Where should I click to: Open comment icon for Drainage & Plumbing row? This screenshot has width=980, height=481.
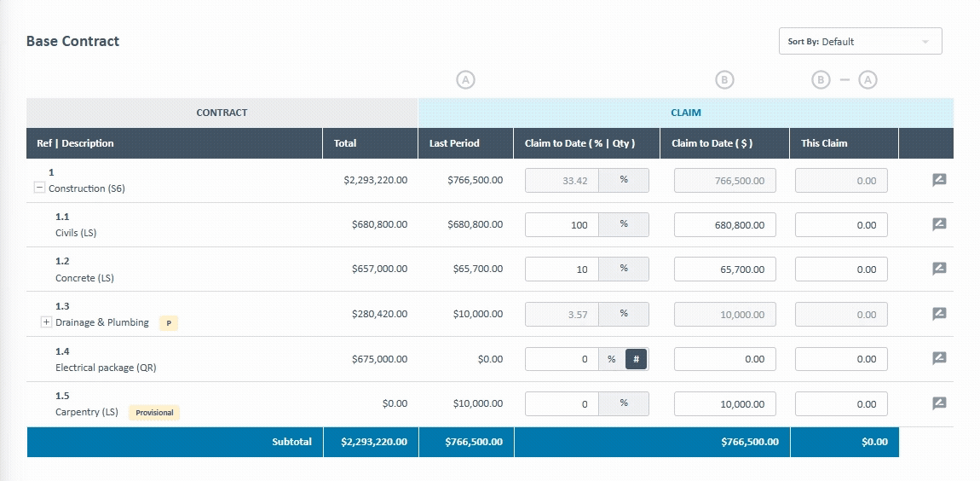939,314
